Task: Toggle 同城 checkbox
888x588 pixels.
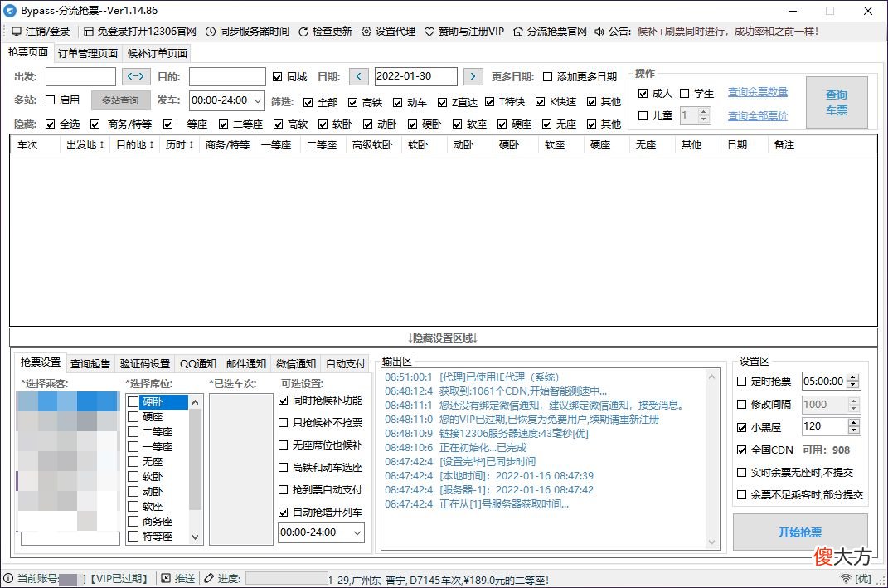Action: tap(278, 76)
